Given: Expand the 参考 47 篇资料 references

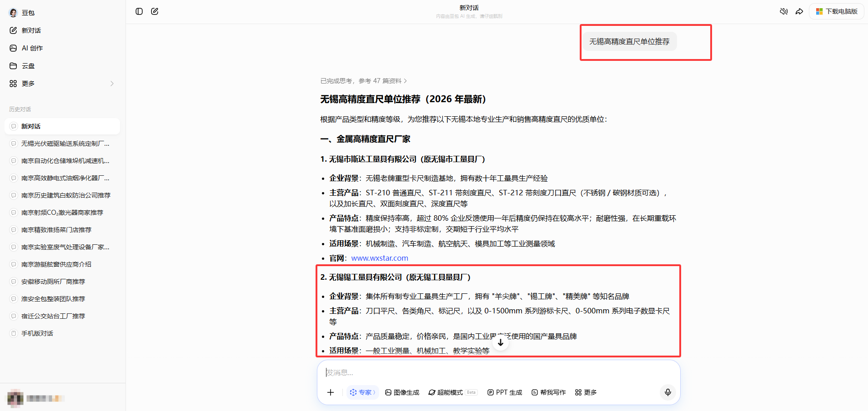Looking at the screenshot, I should point(364,81).
